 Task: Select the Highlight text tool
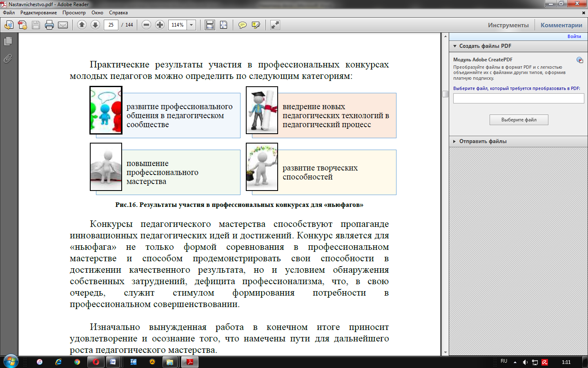(x=256, y=25)
